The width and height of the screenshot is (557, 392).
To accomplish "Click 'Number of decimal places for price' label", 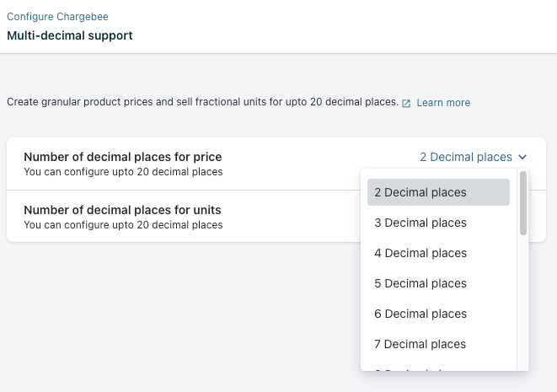I will (122, 157).
